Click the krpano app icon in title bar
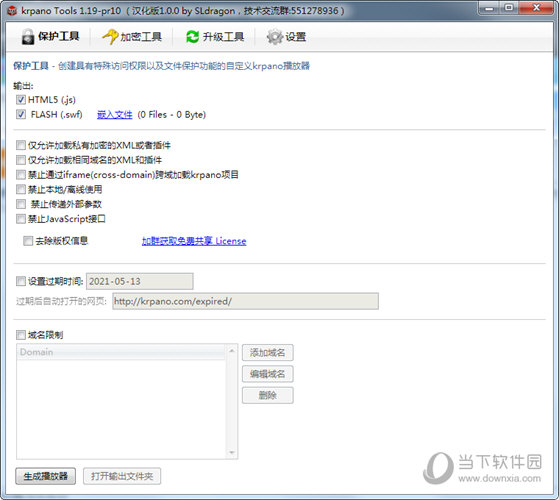The image size is (559, 500). click(x=12, y=11)
